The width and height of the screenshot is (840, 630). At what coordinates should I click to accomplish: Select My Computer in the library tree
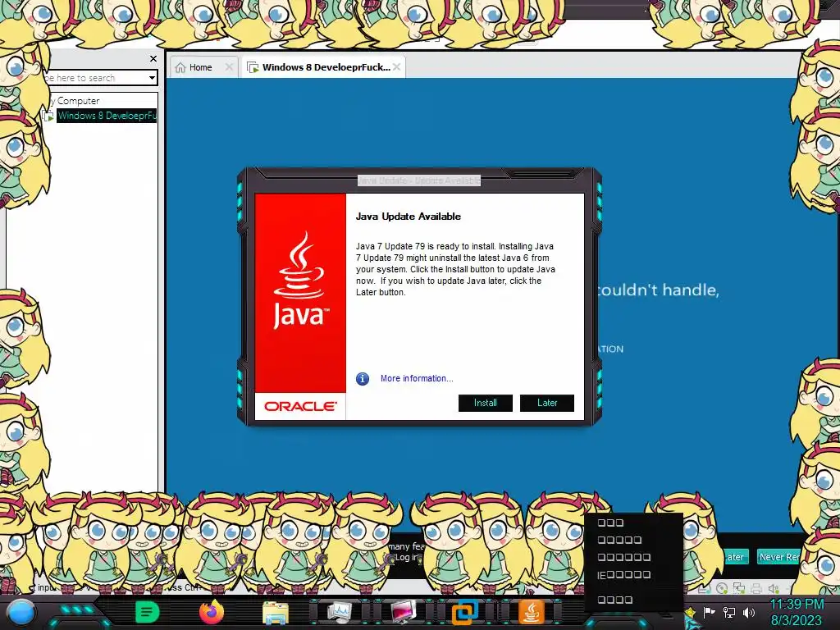pyautogui.click(x=75, y=101)
